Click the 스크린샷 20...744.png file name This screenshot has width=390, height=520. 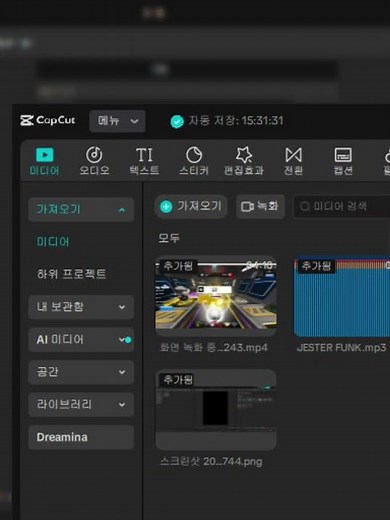pyautogui.click(x=211, y=462)
